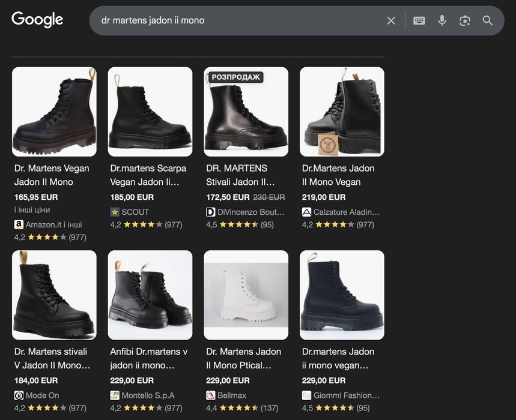Screen dimensions: 516x420
Task: Click the 219,00 EUR price
Action: (324, 197)
